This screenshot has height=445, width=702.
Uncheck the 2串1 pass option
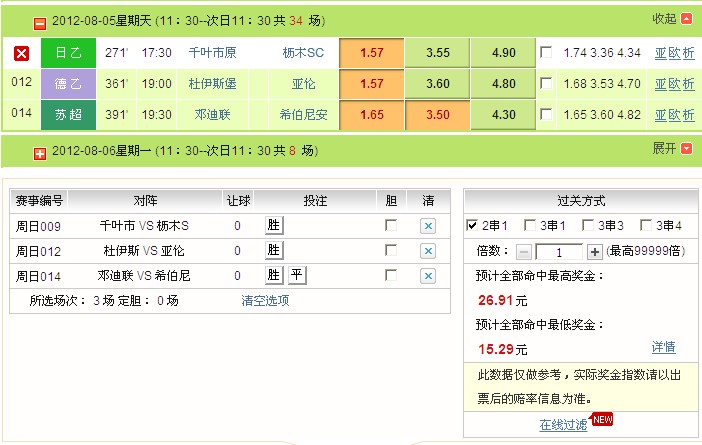pos(473,226)
